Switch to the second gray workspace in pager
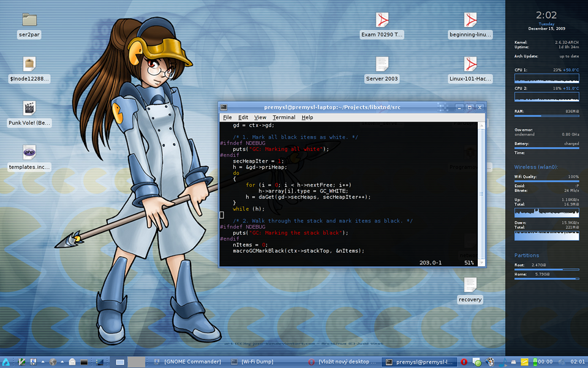Screen dimensions: 588x368 pos(136,362)
